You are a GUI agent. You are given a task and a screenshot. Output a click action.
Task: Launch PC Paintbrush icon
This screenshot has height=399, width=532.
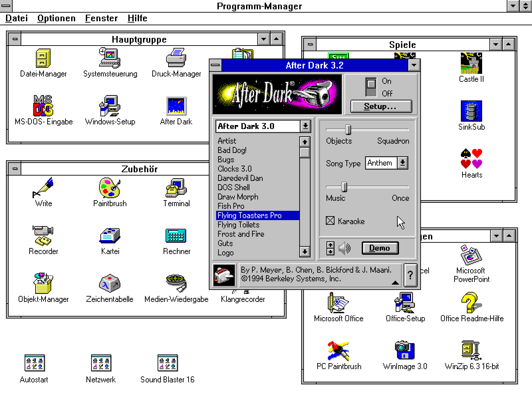338,350
